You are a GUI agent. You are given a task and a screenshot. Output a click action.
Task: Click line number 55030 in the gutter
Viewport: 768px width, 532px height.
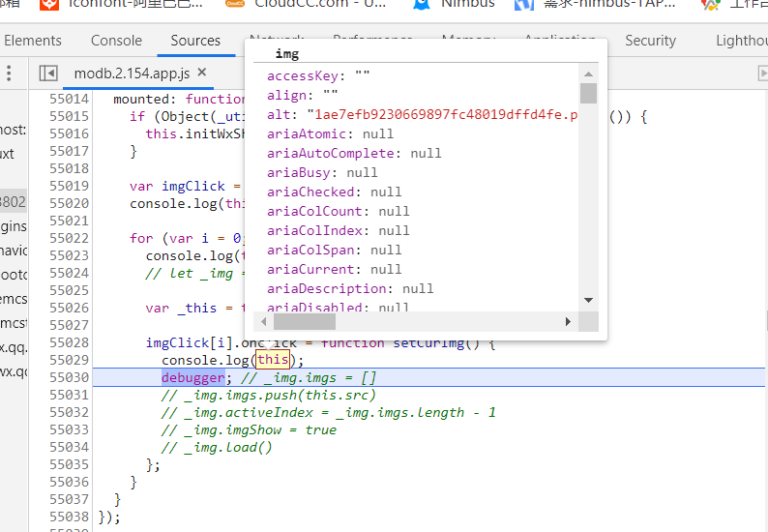point(69,377)
